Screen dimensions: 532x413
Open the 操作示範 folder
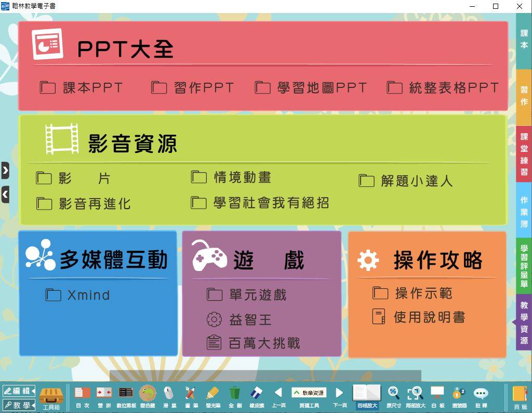point(412,293)
